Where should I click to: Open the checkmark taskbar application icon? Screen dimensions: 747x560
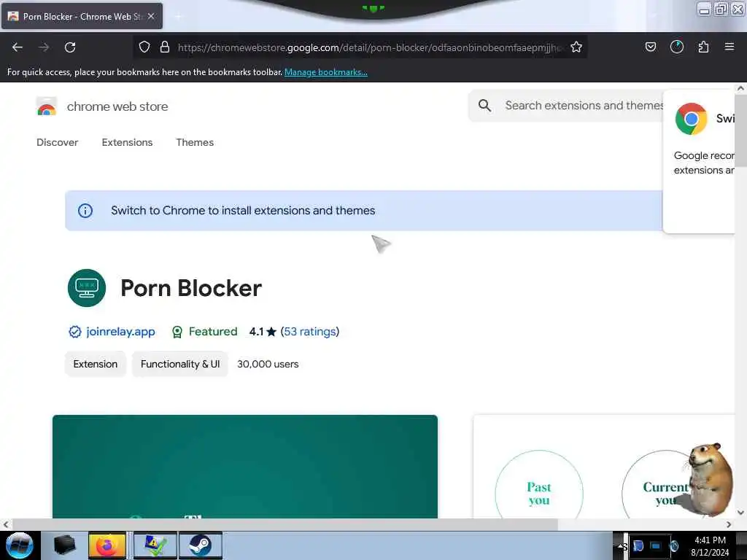point(155,545)
